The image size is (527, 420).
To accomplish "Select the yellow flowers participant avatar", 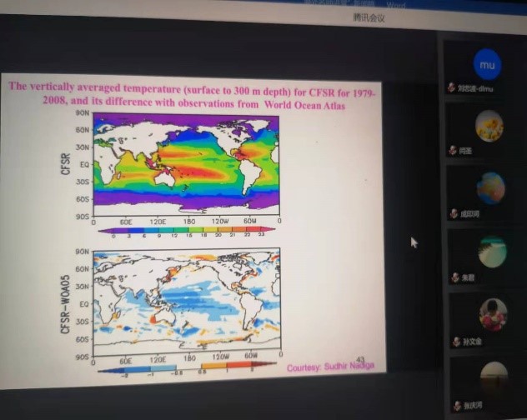I will [489, 126].
